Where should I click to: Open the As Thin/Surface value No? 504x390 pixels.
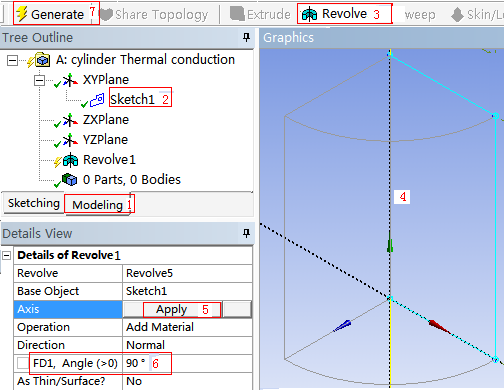187,381
